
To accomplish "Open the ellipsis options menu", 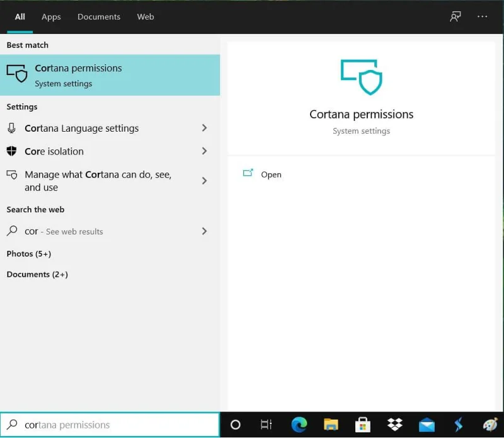I will click(483, 17).
